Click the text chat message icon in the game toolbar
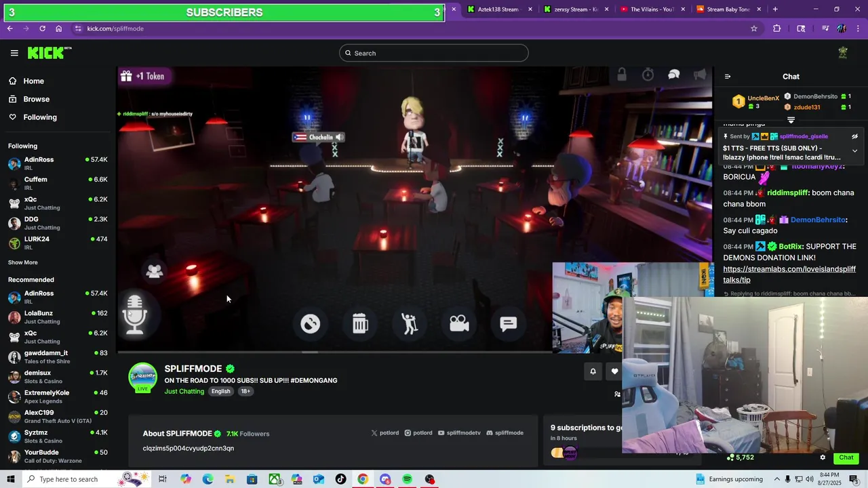The width and height of the screenshot is (868, 488). pos(509,324)
